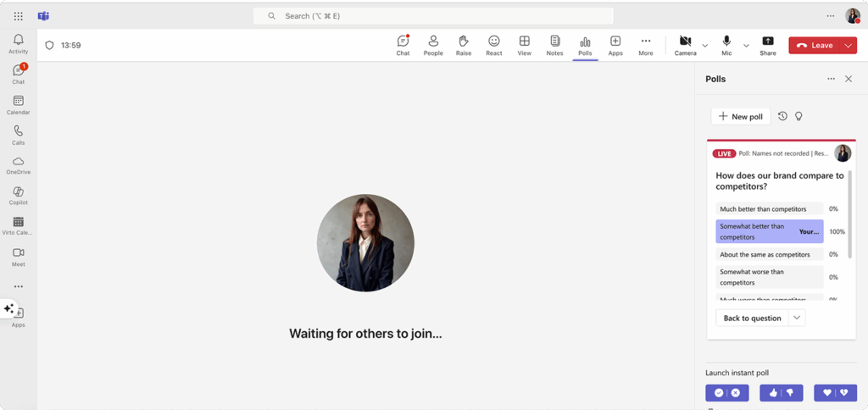Click Back to question button
868x410 pixels.
click(753, 319)
